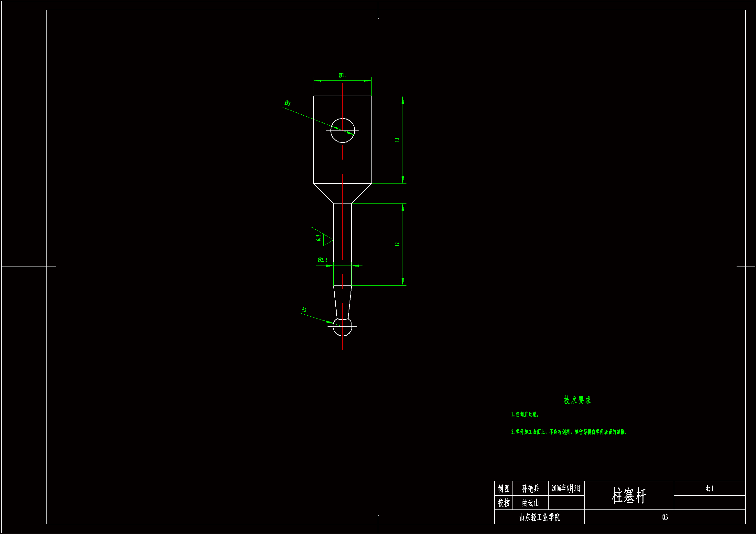Click the R2 radius dimension label

(x=304, y=310)
